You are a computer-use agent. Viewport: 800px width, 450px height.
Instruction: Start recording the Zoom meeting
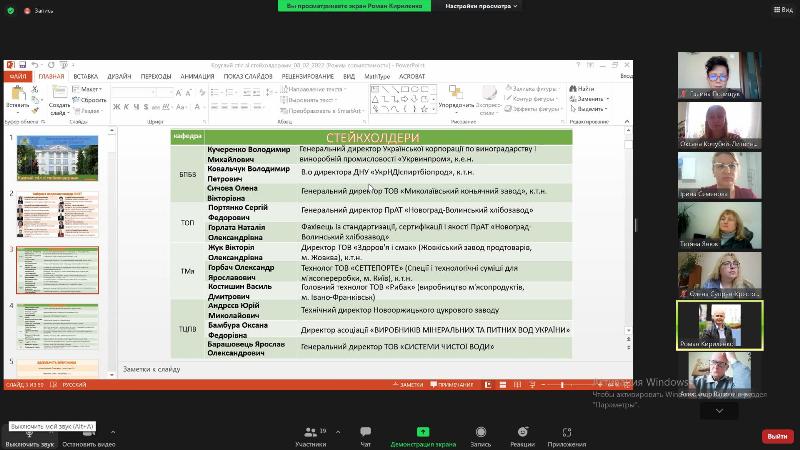481,437
